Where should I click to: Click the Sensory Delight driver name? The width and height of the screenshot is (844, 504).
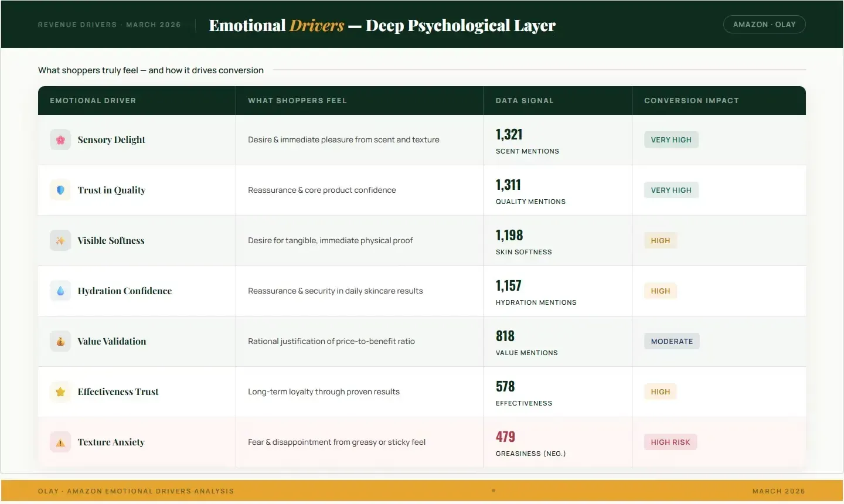[x=111, y=140]
